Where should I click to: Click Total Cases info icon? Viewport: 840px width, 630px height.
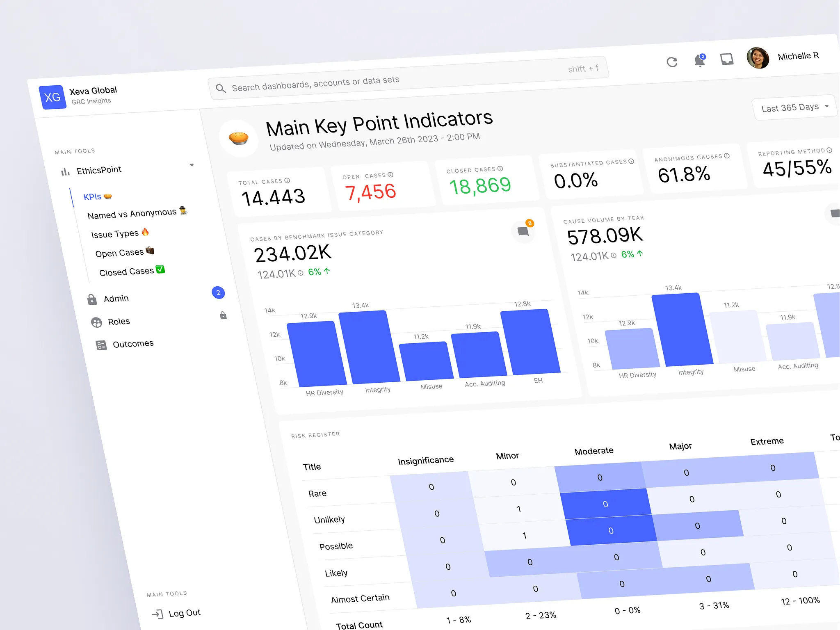[x=288, y=180]
